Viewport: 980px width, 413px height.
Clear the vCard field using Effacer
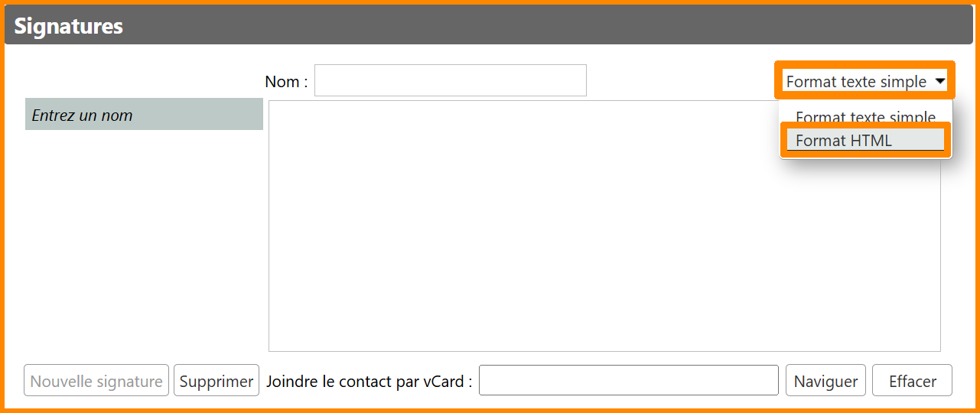(912, 381)
